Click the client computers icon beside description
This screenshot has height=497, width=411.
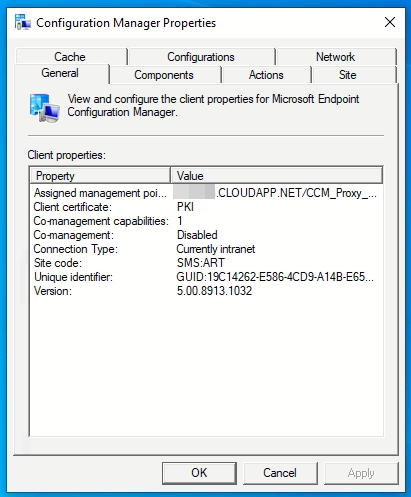click(44, 108)
